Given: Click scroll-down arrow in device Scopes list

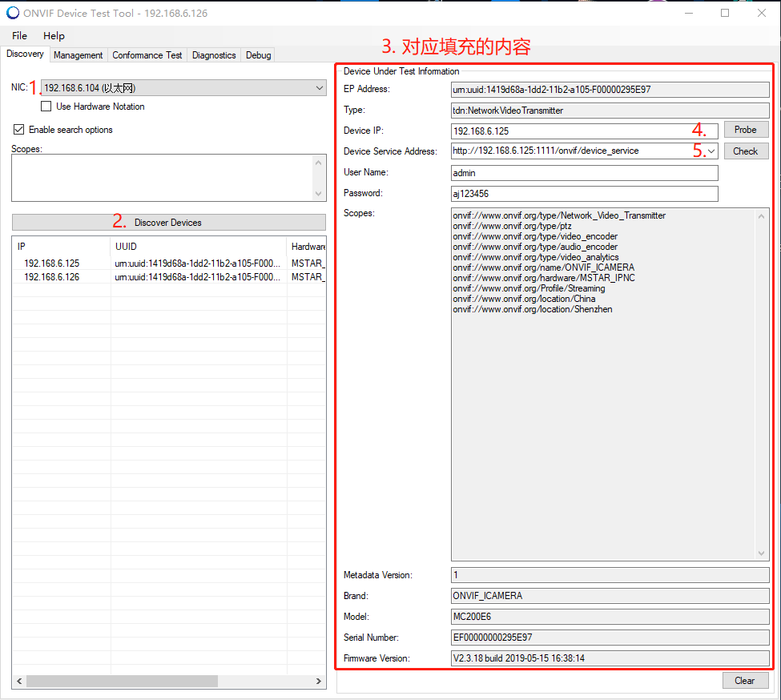Looking at the screenshot, I should (x=761, y=553).
